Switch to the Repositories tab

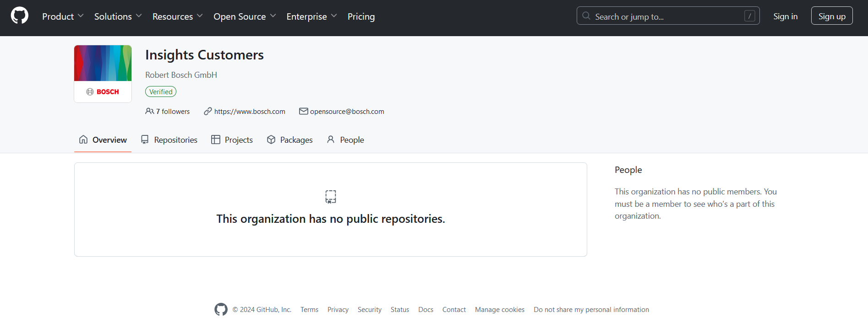coord(169,140)
